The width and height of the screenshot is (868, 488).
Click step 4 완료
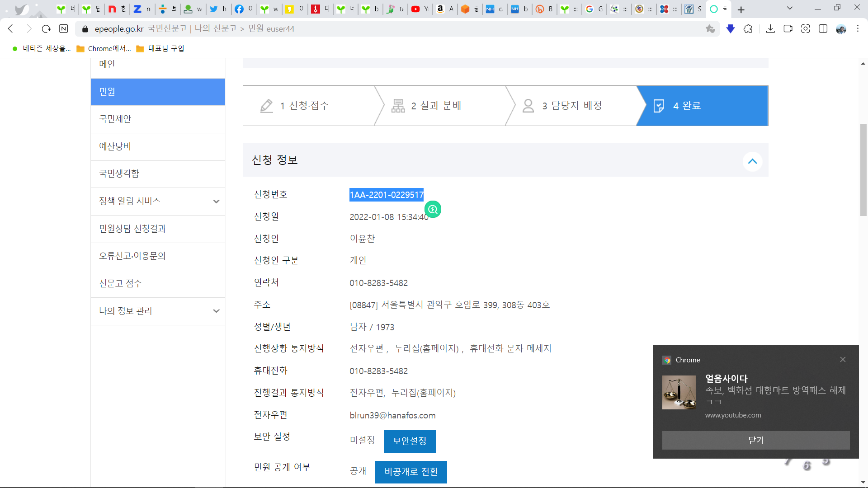click(x=702, y=106)
